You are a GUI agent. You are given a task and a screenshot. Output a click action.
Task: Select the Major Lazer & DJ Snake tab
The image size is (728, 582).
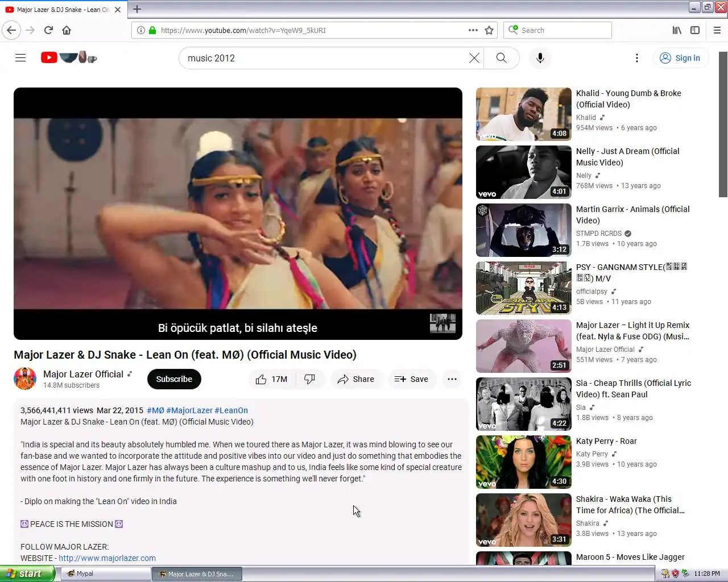63,10
